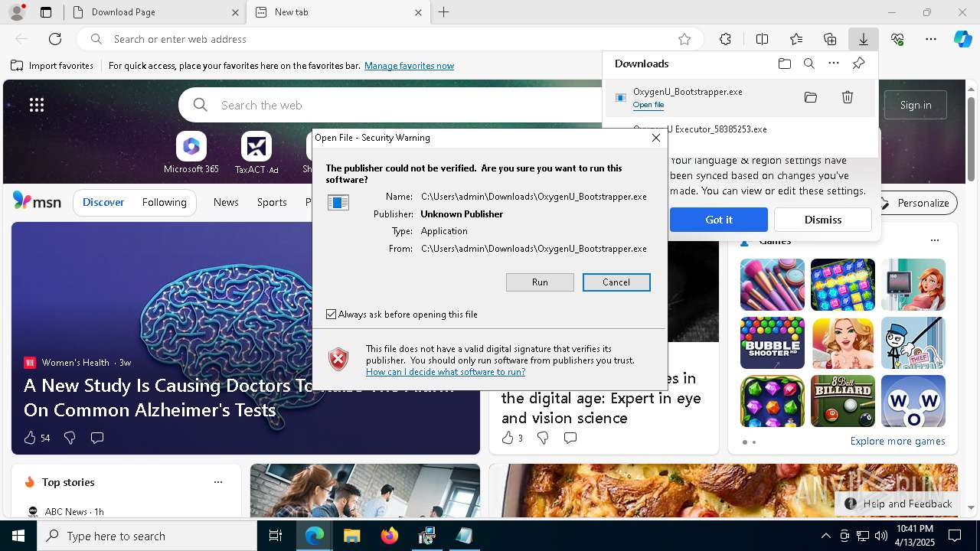Click the Sign in button

pyautogui.click(x=916, y=105)
